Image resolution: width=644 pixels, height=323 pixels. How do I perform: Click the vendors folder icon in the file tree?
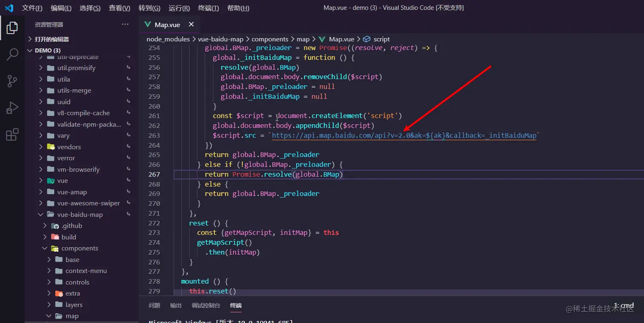51,147
